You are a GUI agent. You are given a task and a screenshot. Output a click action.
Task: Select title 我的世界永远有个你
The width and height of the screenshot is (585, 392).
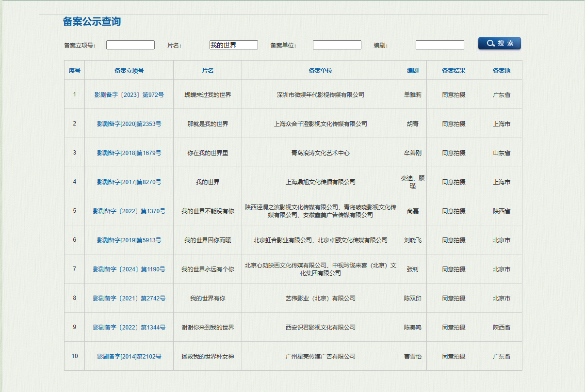(208, 269)
